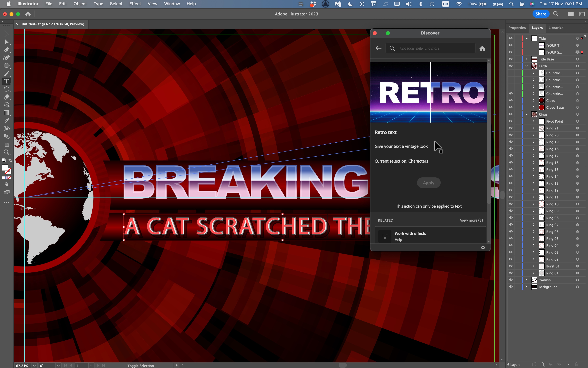Open Layers panel options menu

pos(584,28)
